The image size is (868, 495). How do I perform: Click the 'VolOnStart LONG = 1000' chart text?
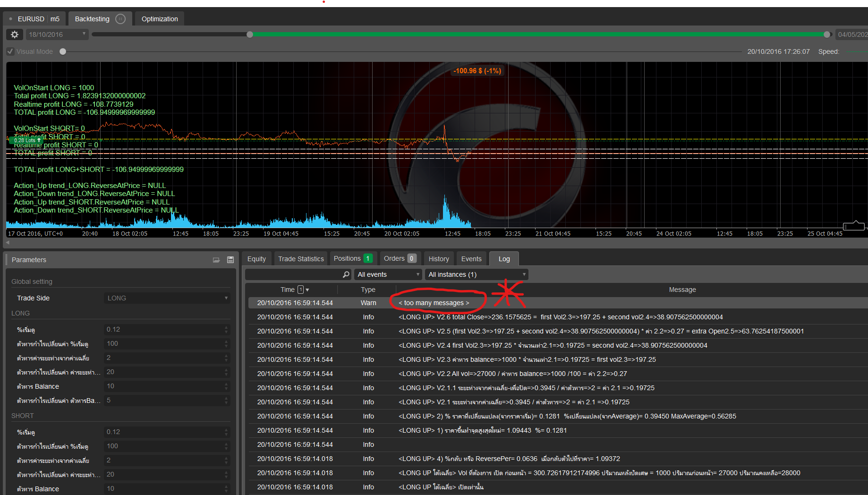pyautogui.click(x=54, y=87)
